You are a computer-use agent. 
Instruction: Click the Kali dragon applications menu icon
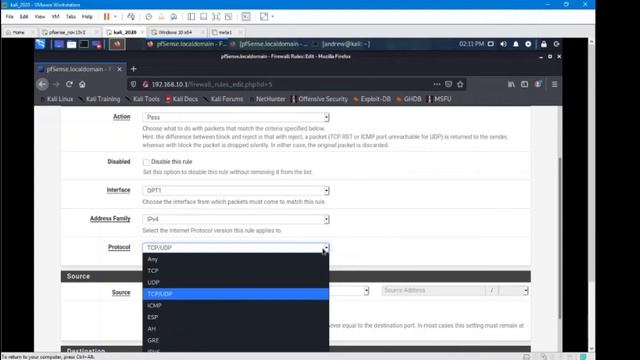(x=40, y=44)
